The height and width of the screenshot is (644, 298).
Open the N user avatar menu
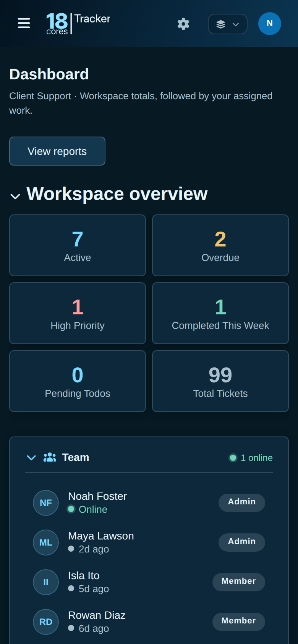(270, 24)
